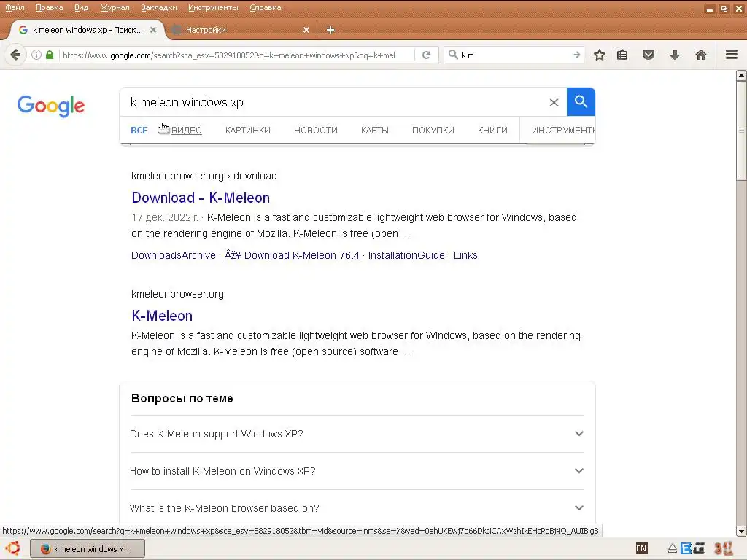Click the EN keyboard layout indicator
The image size is (747, 560).
[x=641, y=548]
